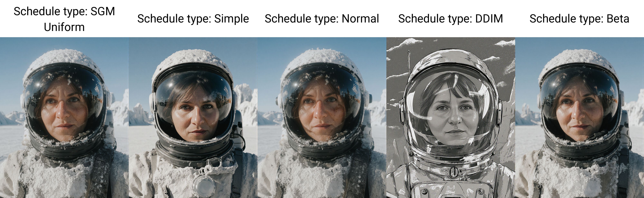Viewport: 644px width, 198px height.
Task: Click the 'Schedule type: SGM Uniform' label
Action: 64,19
